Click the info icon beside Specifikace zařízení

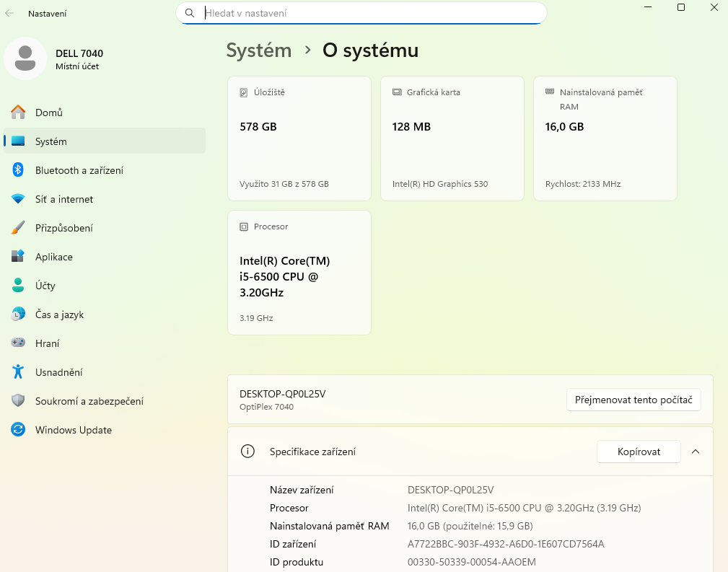tap(248, 451)
